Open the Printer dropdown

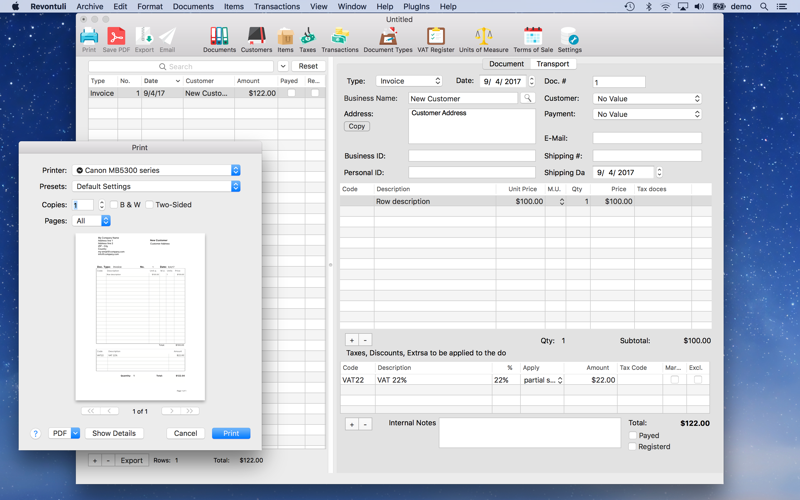point(157,170)
